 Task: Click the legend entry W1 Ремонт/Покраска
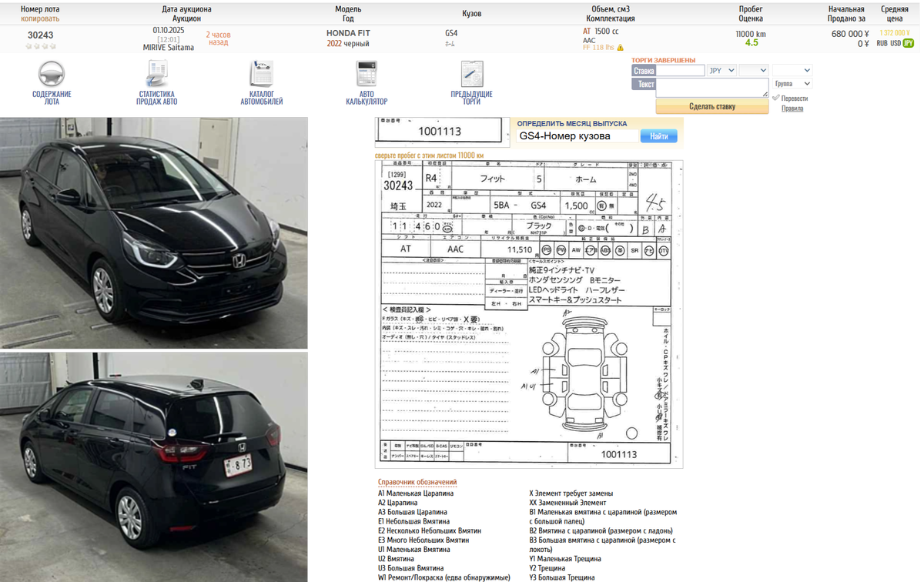444,577
